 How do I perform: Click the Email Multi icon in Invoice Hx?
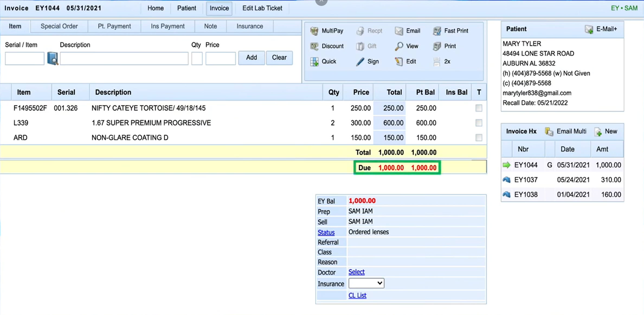[549, 131]
